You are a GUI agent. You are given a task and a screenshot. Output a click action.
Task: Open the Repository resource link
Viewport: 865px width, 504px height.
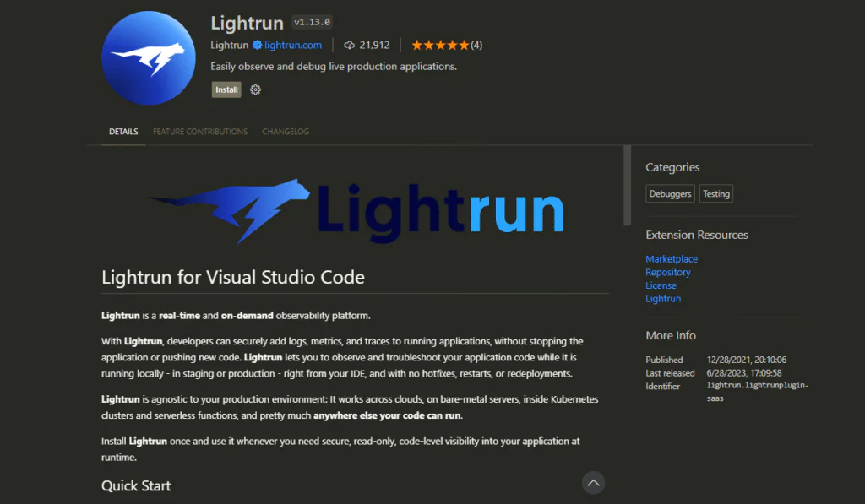[667, 272]
